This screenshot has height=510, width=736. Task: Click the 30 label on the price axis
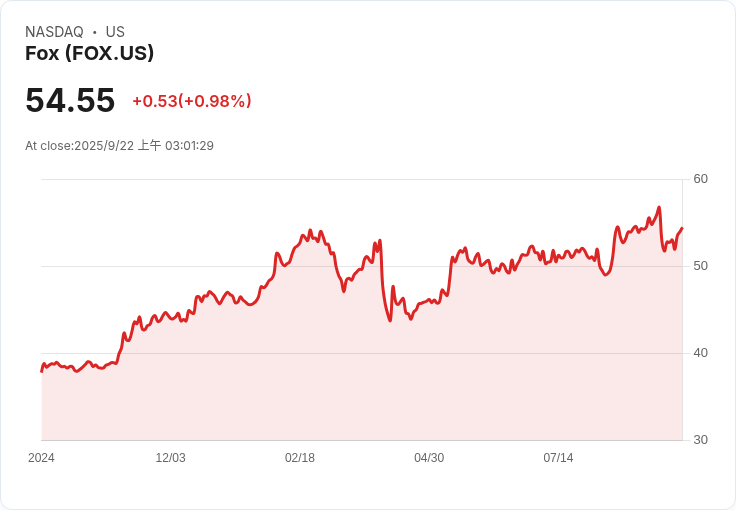700,440
